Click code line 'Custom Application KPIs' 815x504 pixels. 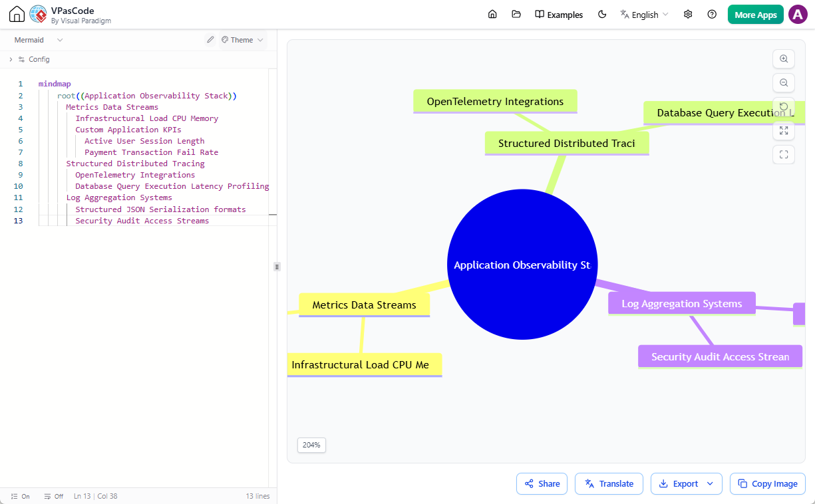(x=128, y=130)
